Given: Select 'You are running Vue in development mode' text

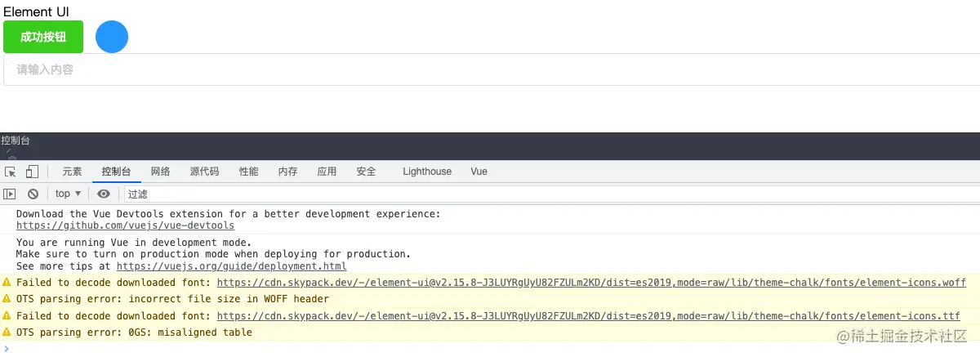Looking at the screenshot, I should click(x=131, y=243).
